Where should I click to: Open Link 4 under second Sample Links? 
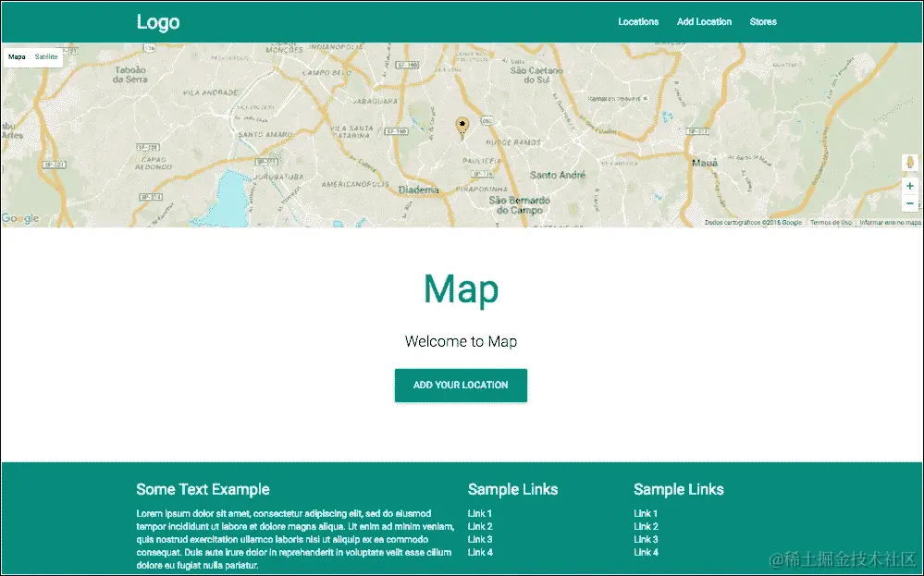[645, 552]
